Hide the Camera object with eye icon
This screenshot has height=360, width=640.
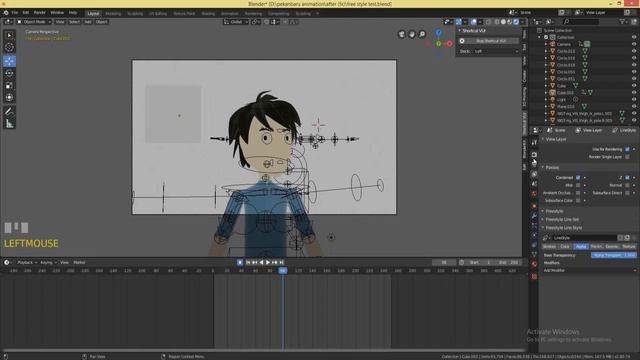coord(634,44)
